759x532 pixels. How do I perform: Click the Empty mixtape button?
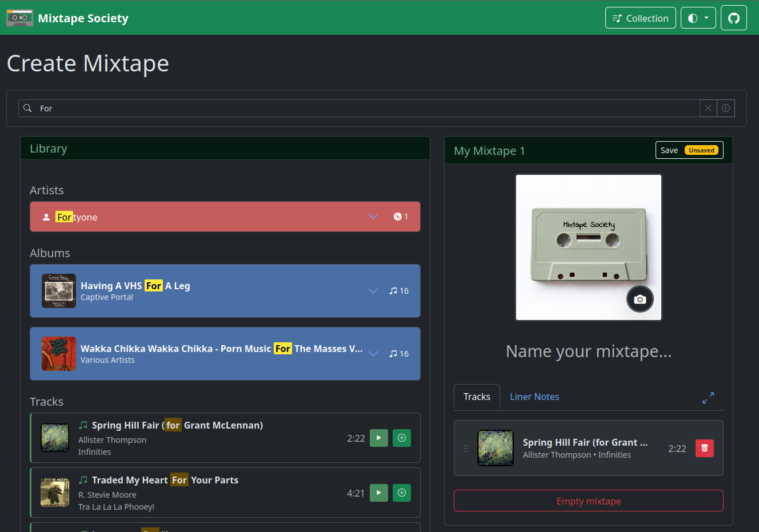[x=588, y=501]
